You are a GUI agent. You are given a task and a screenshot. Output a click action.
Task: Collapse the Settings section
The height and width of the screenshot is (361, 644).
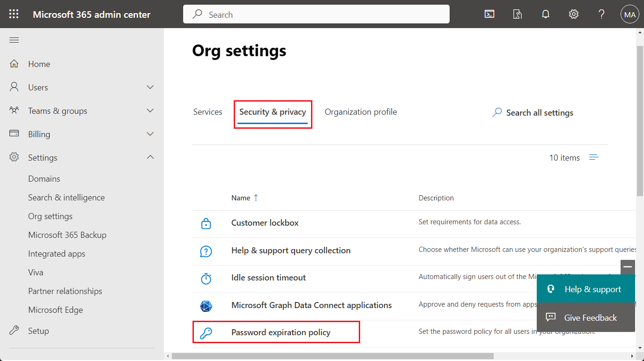150,157
